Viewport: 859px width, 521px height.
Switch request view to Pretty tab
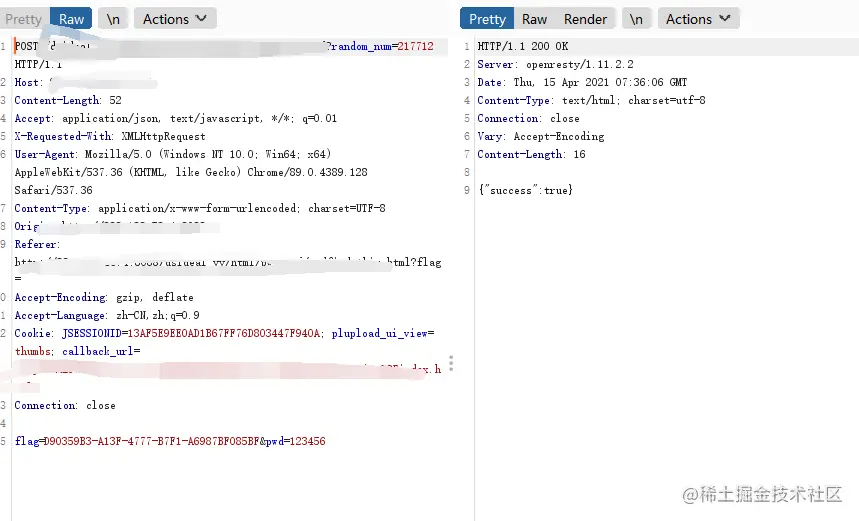pos(24,19)
